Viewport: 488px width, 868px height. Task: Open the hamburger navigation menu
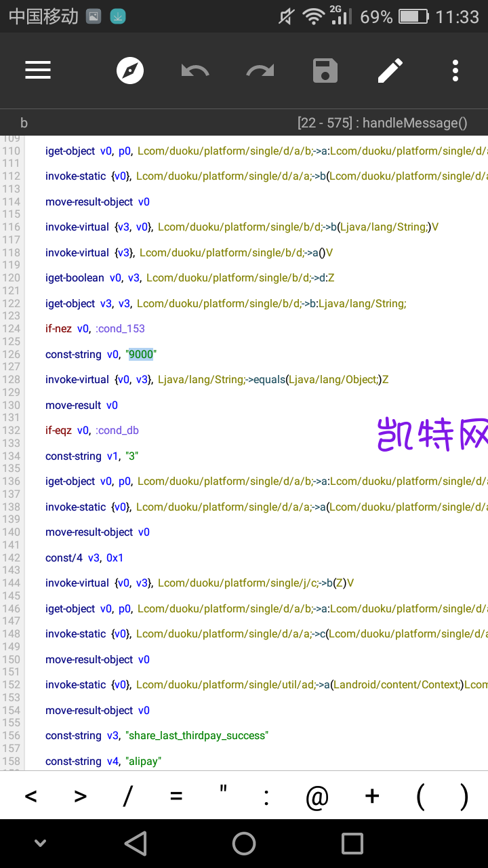coord(38,71)
